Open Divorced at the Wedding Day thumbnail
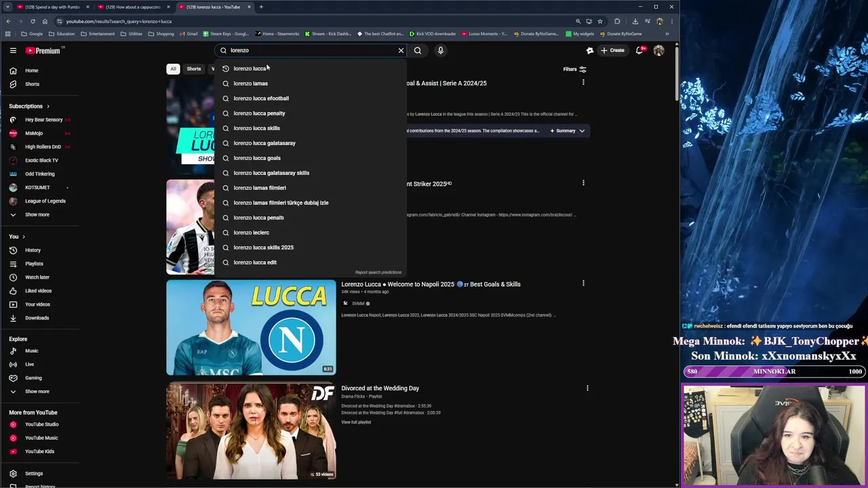The width and height of the screenshot is (868, 488). 251,431
